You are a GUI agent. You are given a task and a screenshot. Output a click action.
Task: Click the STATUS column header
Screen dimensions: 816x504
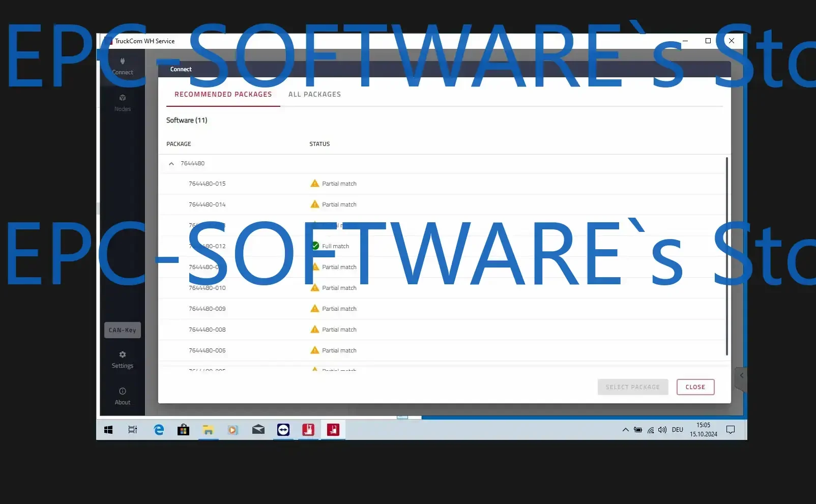tap(319, 144)
